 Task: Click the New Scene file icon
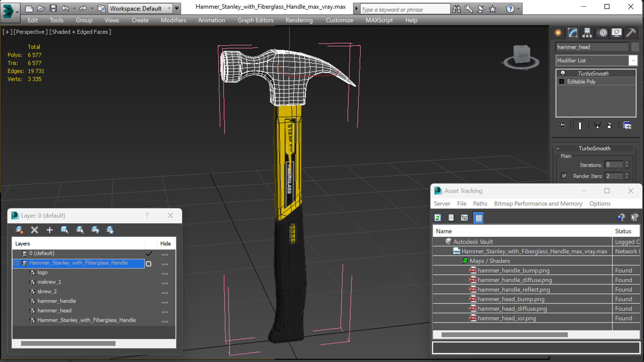[29, 8]
